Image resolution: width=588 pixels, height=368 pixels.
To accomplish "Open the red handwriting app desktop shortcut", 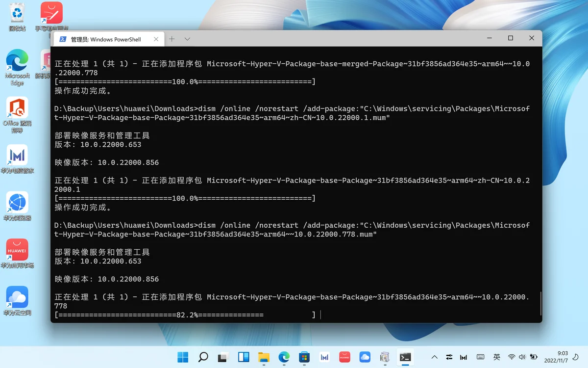I will point(51,17).
